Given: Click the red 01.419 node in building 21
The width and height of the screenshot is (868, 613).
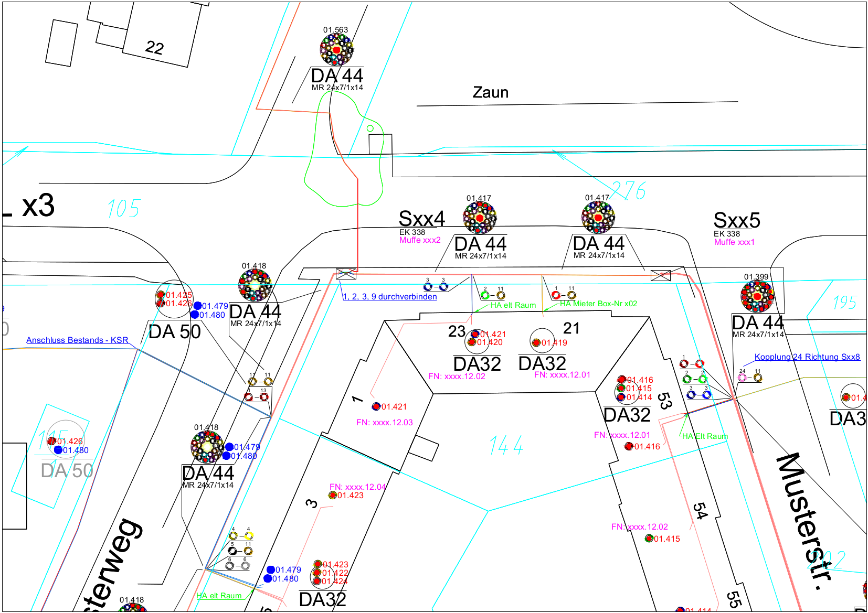Looking at the screenshot, I should coord(536,343).
